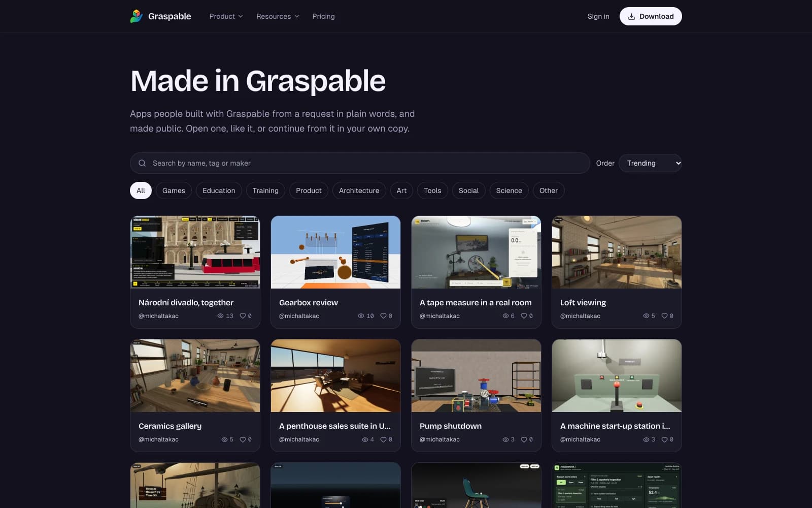Filter by Product category chip
This screenshot has width=812, height=508.
point(309,190)
